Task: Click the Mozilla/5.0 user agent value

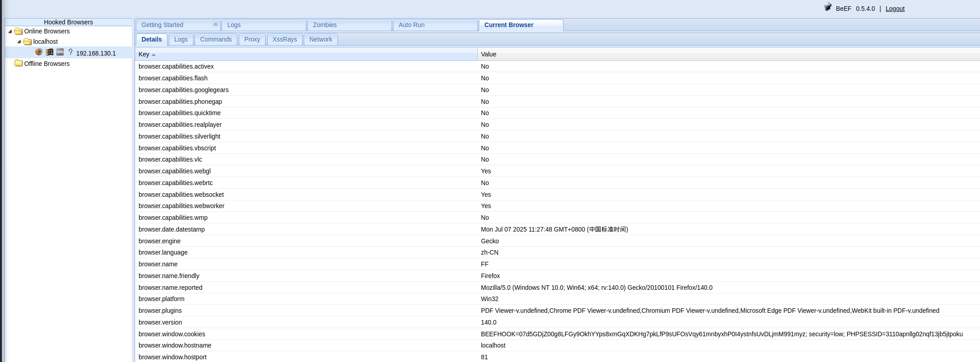Action: pos(597,288)
